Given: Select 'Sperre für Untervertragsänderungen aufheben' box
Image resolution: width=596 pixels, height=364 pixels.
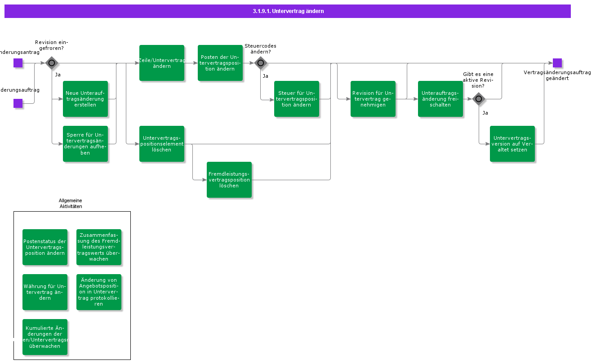Looking at the screenshot, I should click(85, 144).
